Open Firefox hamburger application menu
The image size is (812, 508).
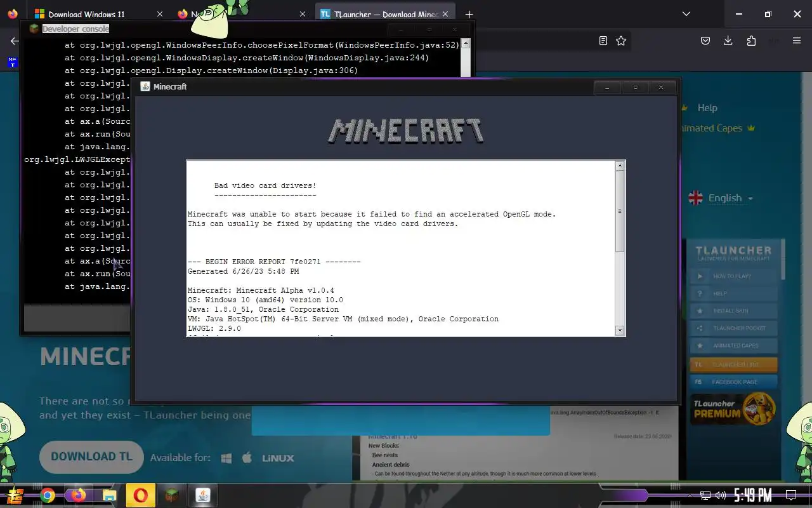(x=797, y=41)
